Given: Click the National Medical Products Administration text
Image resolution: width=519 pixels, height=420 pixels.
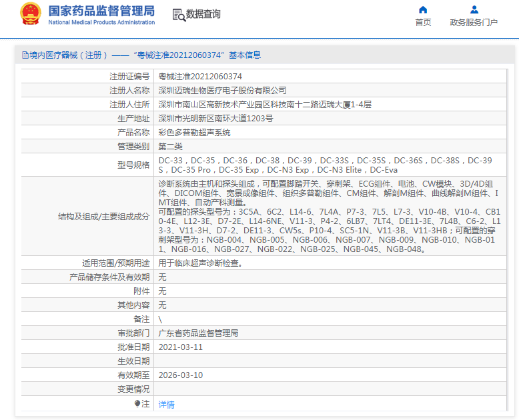Looking at the screenshot, I should pyautogui.click(x=101, y=23).
